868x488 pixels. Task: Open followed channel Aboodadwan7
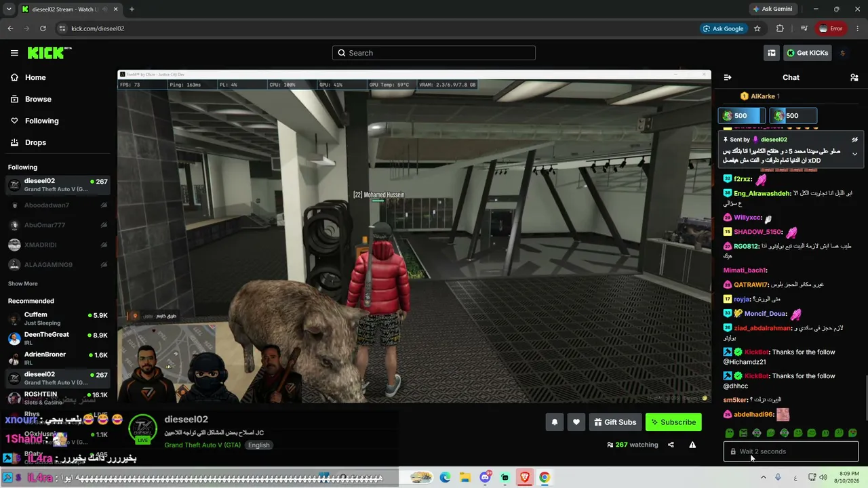(x=58, y=205)
